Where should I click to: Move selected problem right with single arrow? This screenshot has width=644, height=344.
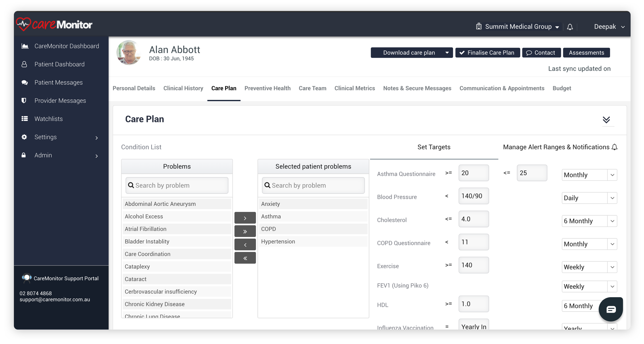coord(245,218)
